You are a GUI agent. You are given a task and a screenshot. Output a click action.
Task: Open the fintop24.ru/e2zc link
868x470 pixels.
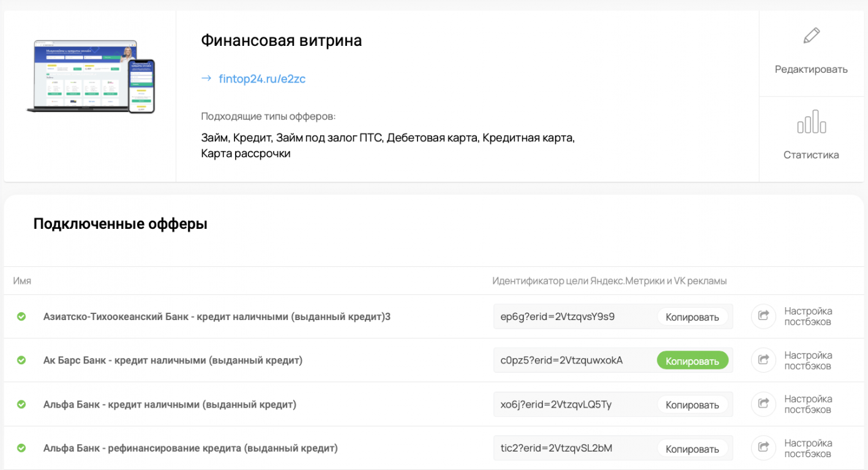click(262, 79)
